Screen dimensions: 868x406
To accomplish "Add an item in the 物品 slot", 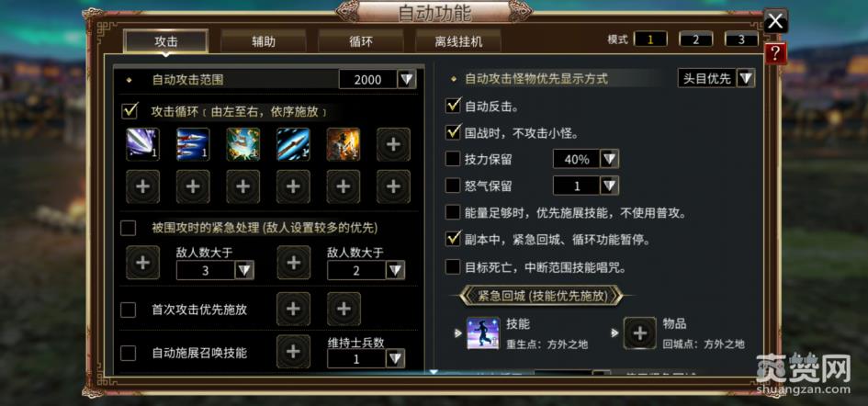I will 640,333.
